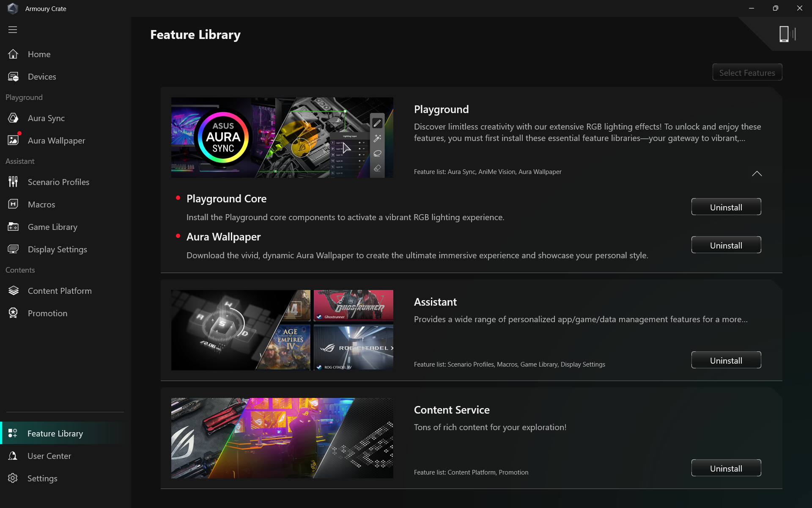Click the Feature Library icon
The image size is (812, 508).
pyautogui.click(x=13, y=433)
